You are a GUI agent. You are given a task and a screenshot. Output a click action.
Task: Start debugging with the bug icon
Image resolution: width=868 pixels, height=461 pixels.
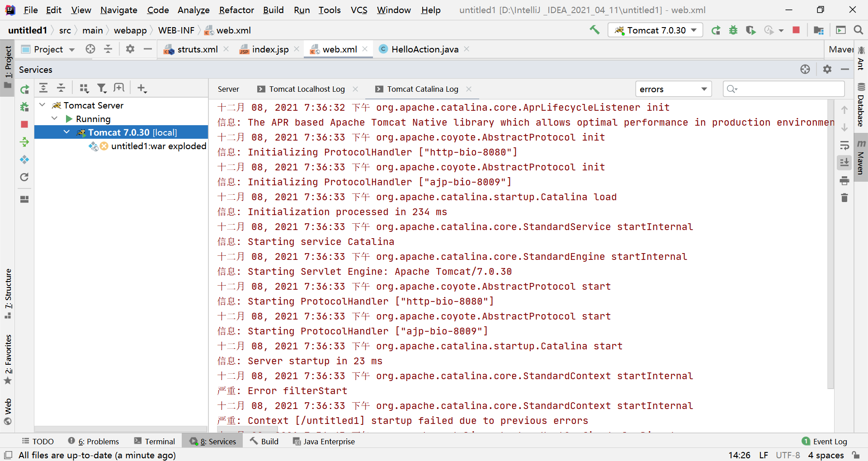coord(733,30)
